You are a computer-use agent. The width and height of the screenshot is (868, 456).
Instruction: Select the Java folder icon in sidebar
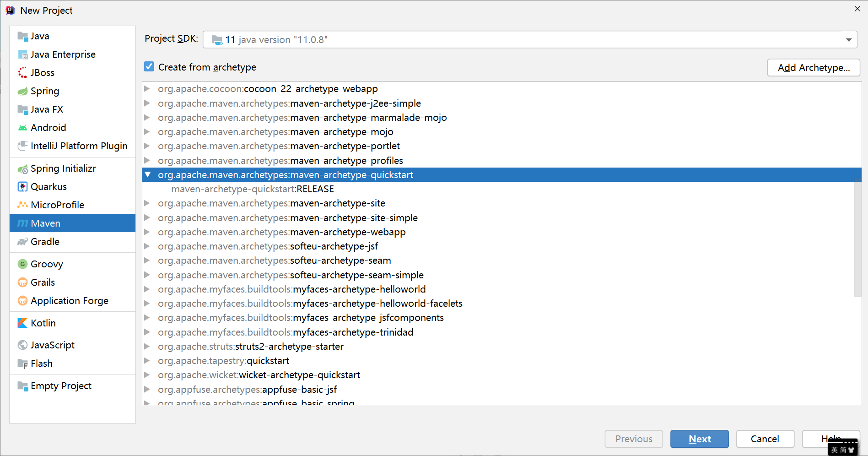pos(22,36)
